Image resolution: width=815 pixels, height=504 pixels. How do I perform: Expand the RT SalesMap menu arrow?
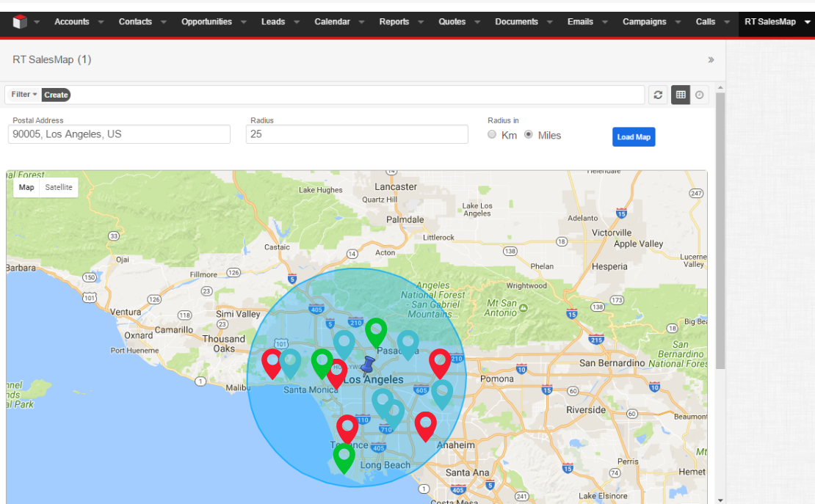tap(807, 22)
